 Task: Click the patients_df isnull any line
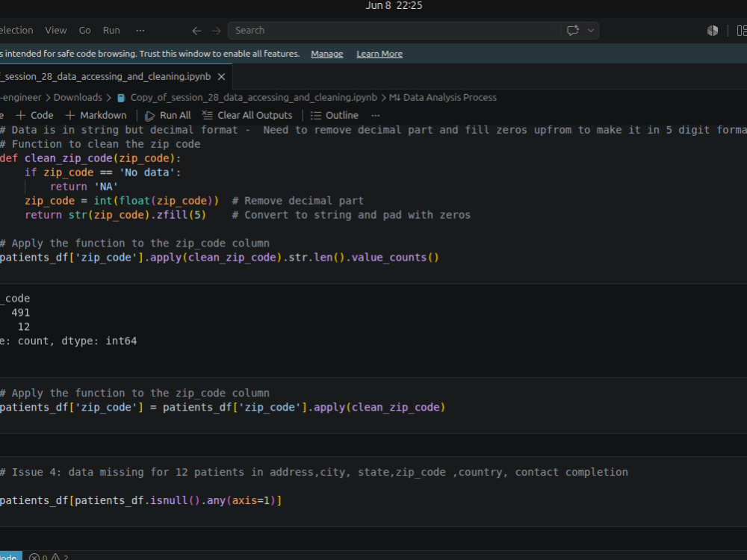(x=141, y=500)
